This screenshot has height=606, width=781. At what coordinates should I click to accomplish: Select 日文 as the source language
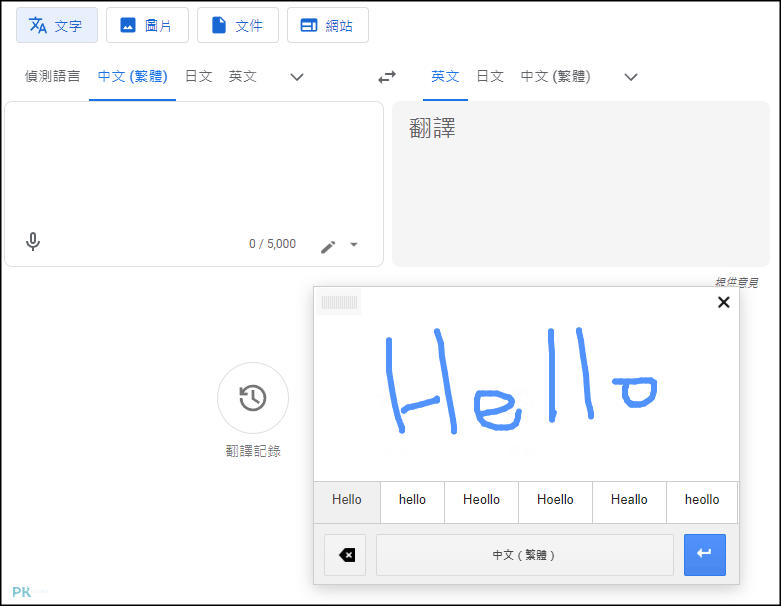point(199,76)
